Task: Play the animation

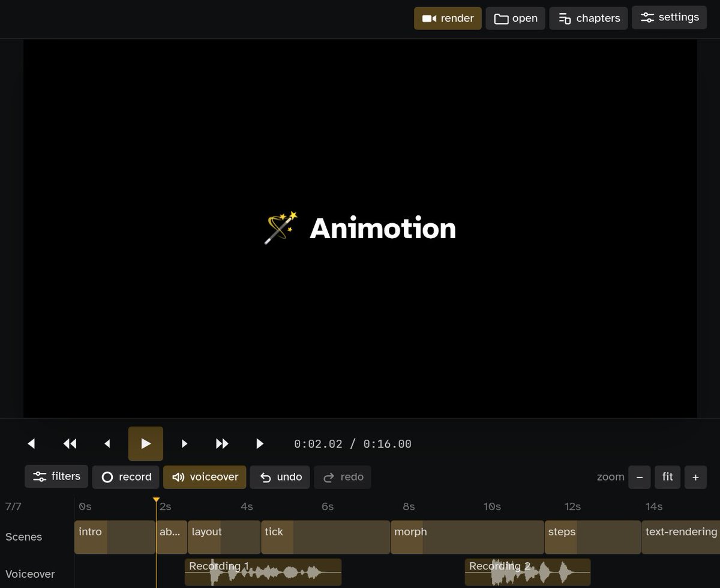Action: (x=146, y=444)
